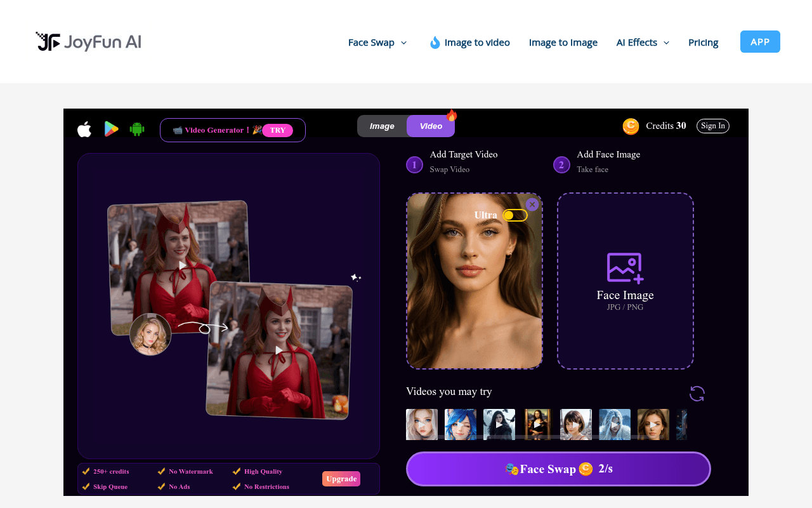
Task: Click the blonde face circle thumbnail
Action: pos(150,334)
